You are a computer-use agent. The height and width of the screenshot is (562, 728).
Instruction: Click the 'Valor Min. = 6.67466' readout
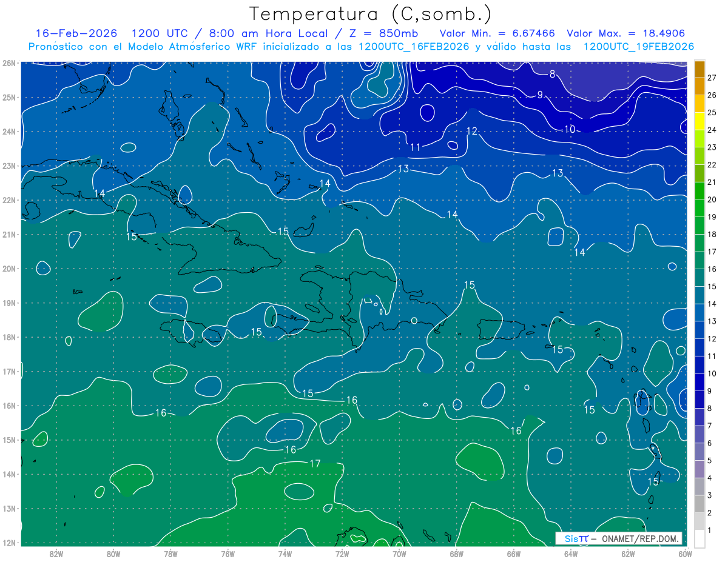pos(499,33)
